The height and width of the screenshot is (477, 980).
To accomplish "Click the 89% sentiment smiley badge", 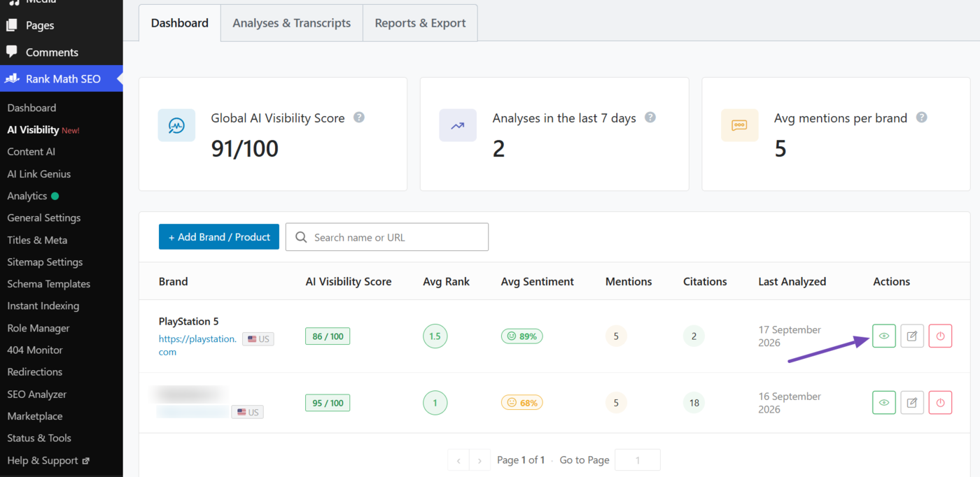I will pos(522,336).
